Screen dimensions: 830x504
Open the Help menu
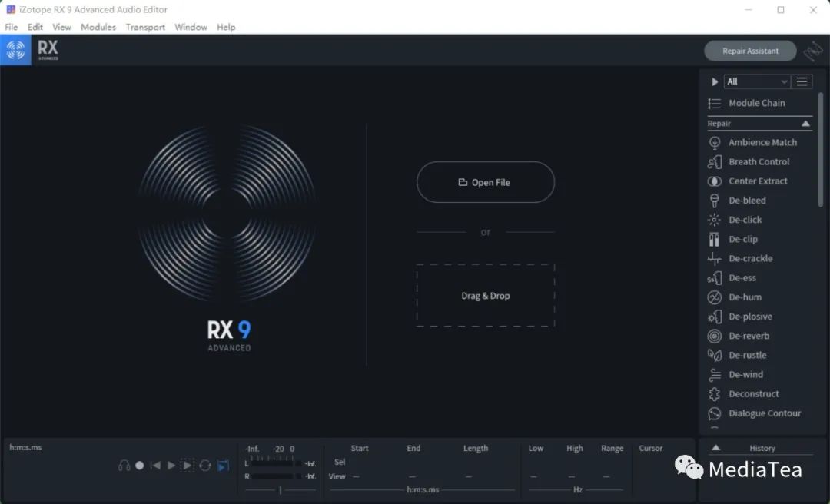point(226,27)
